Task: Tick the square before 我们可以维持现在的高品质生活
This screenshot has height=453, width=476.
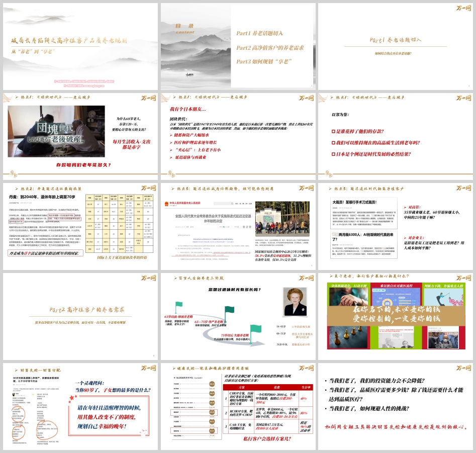Action: (x=333, y=142)
